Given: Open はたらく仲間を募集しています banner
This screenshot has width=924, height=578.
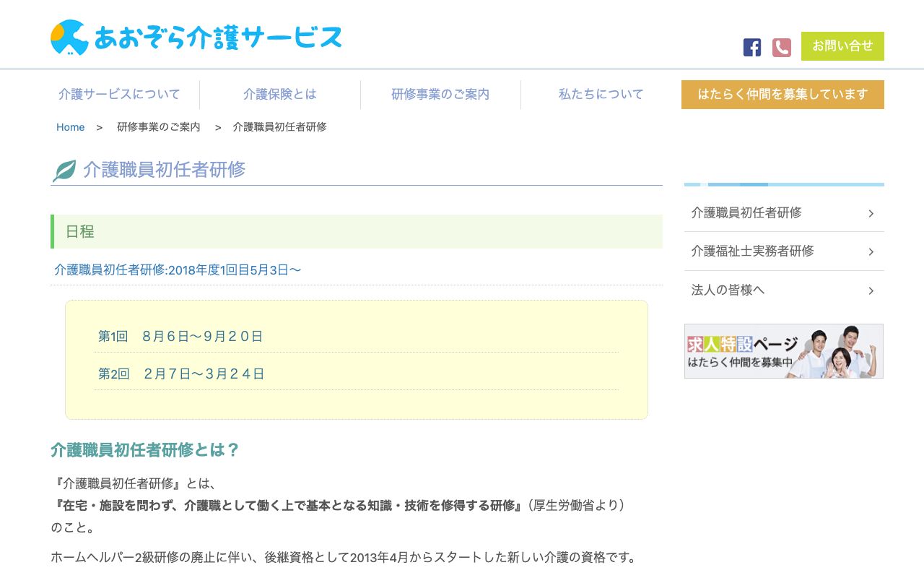Looking at the screenshot, I should [783, 94].
